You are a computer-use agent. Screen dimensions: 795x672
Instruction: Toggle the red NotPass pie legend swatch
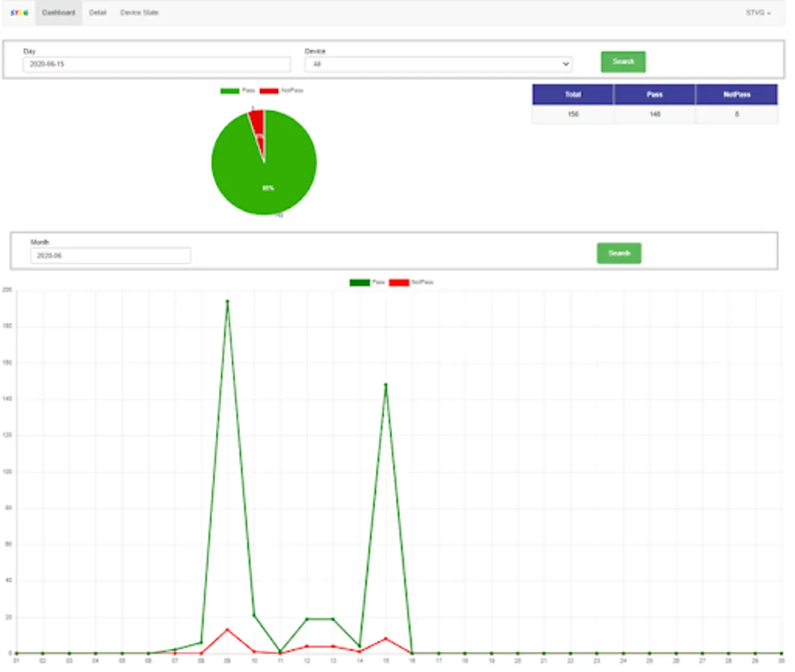(x=269, y=90)
